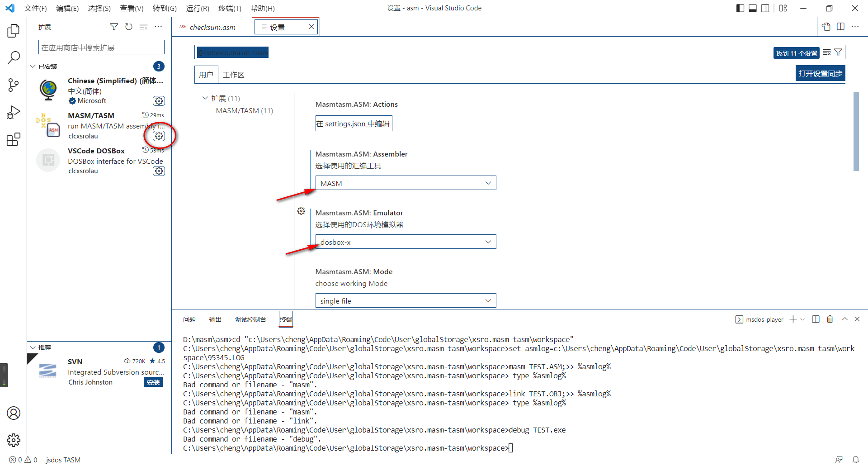The image size is (868, 466).
Task: Open the 编辑(E) menu
Action: click(x=67, y=8)
